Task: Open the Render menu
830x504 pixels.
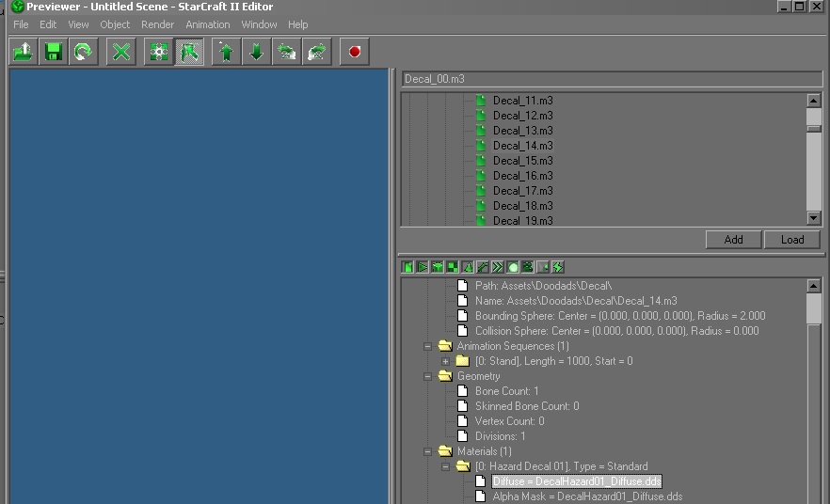Action: click(157, 24)
